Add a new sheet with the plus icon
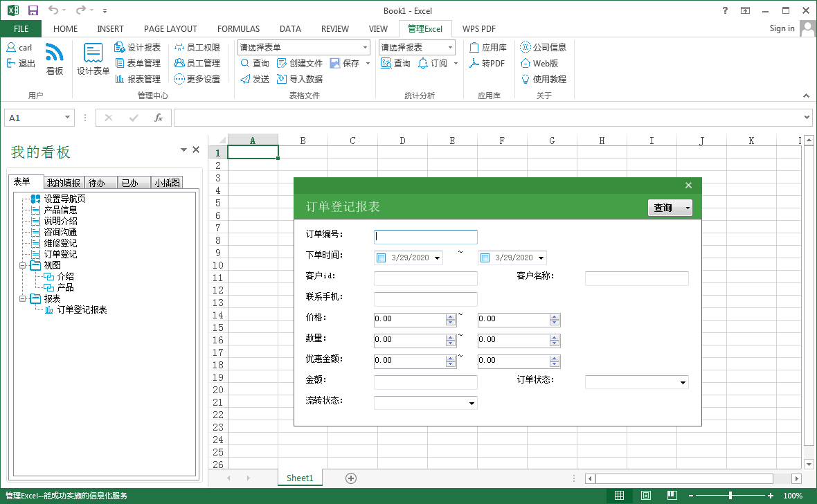Screen dimensions: 817x504 pos(350,478)
